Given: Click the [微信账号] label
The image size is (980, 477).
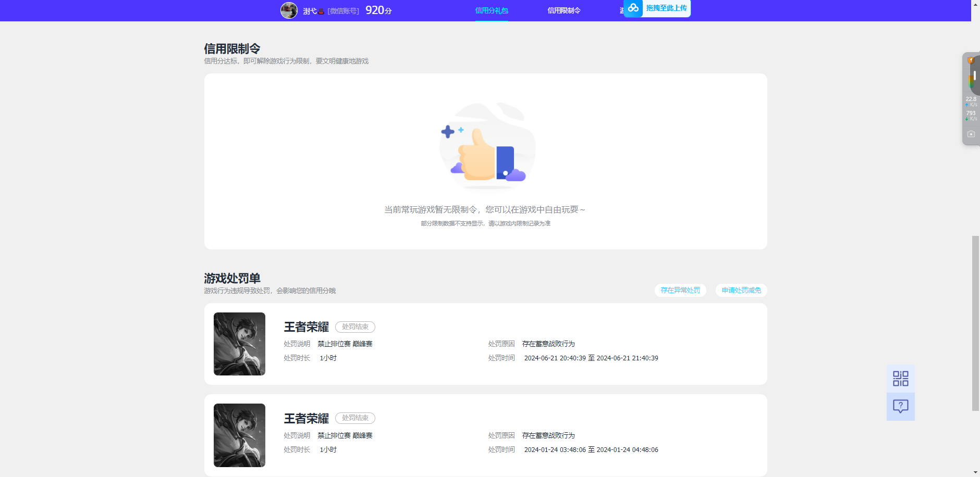Looking at the screenshot, I should pyautogui.click(x=344, y=11).
